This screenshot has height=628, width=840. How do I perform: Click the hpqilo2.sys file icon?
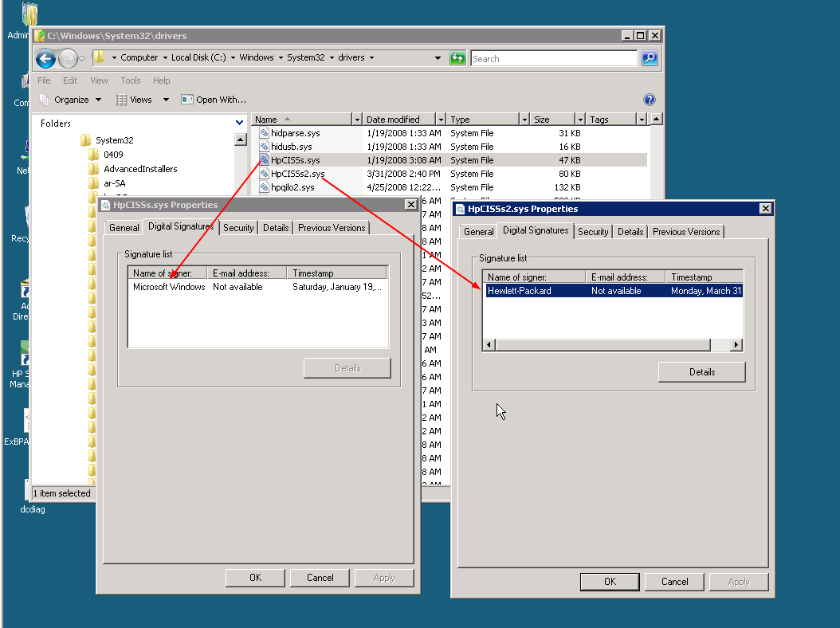pos(264,187)
